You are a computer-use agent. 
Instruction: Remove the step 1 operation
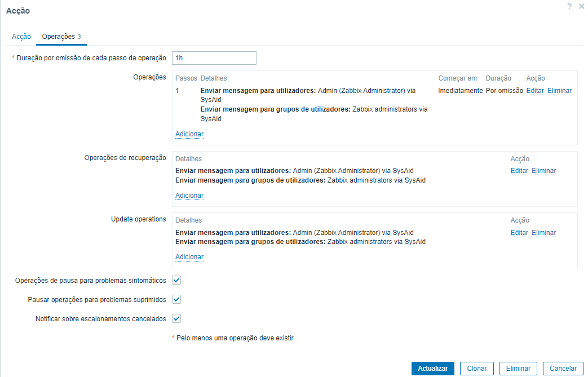[x=559, y=91]
